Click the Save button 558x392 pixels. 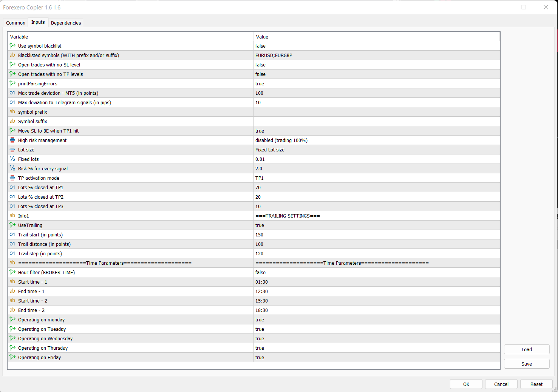coord(527,364)
